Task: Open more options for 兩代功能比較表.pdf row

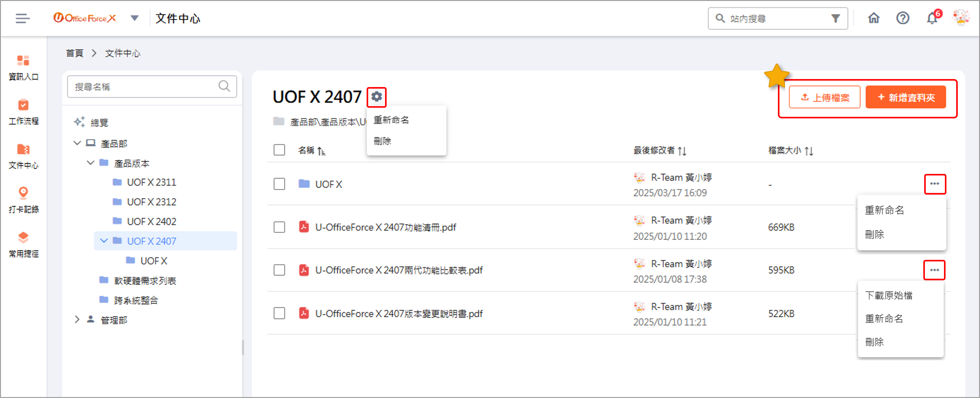Action: (x=934, y=270)
